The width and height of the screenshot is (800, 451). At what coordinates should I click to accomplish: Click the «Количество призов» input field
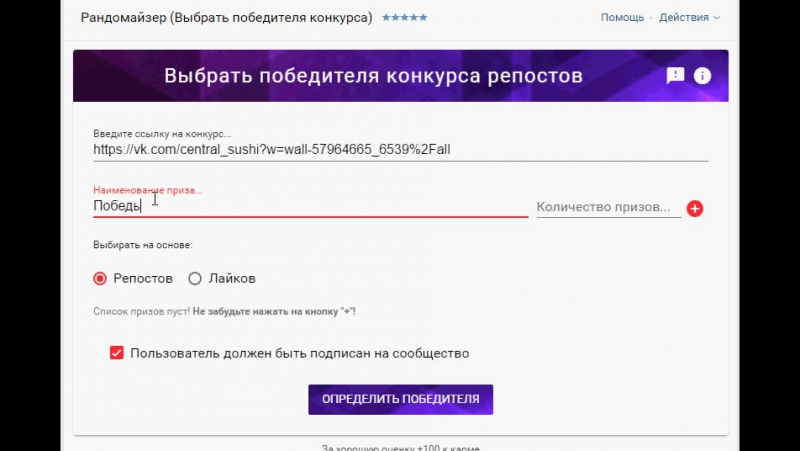607,207
